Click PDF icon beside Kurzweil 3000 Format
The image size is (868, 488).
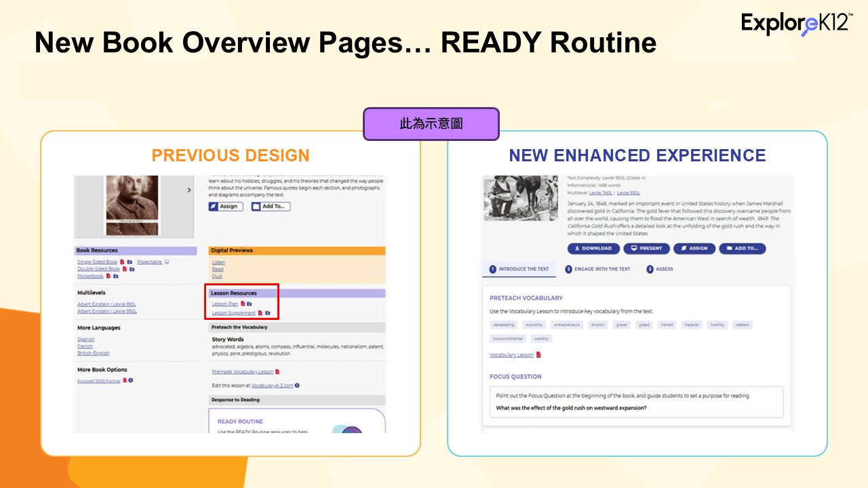point(125,380)
